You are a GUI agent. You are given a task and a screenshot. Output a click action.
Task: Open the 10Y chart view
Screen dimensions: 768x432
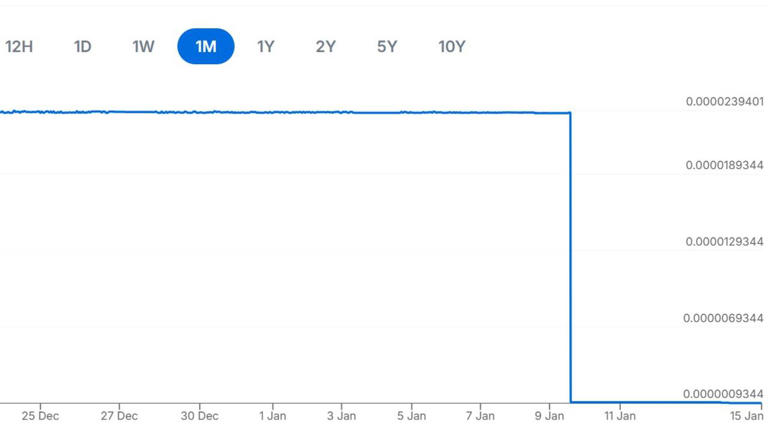pyautogui.click(x=452, y=46)
